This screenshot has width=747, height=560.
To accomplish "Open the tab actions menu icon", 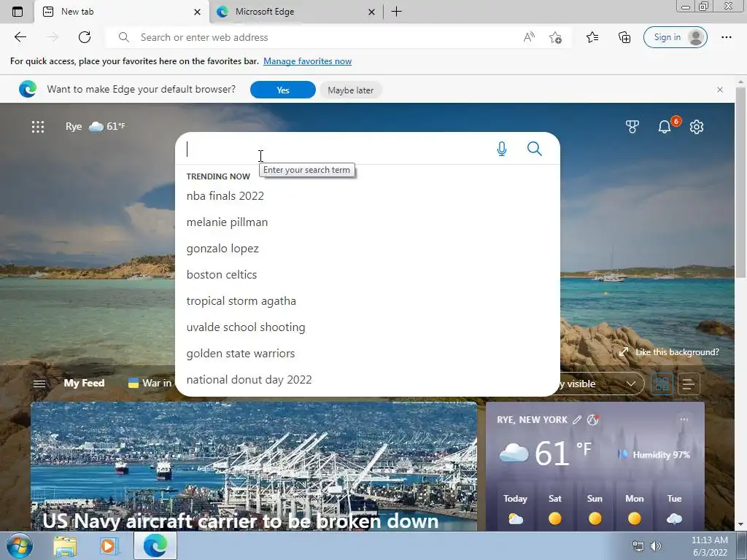I will coord(18,12).
